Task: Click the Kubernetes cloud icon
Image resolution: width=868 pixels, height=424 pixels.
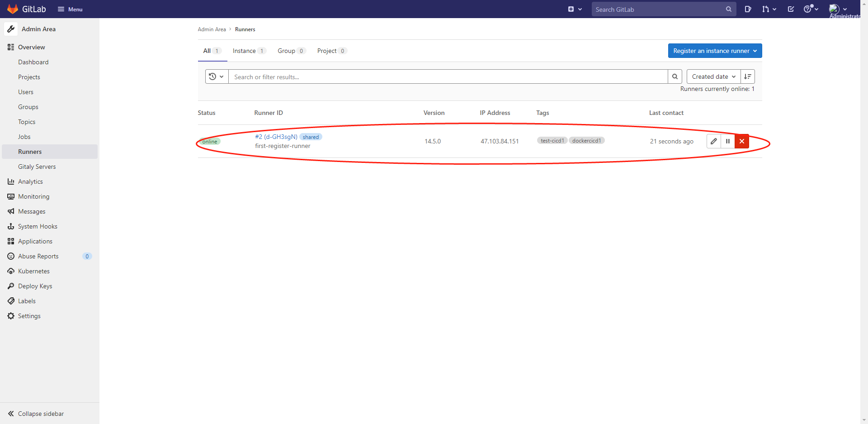Action: pos(11,271)
